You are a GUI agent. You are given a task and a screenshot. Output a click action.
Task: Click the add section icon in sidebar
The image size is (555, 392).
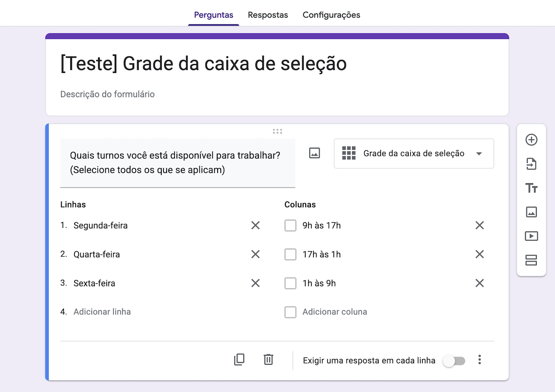click(531, 260)
